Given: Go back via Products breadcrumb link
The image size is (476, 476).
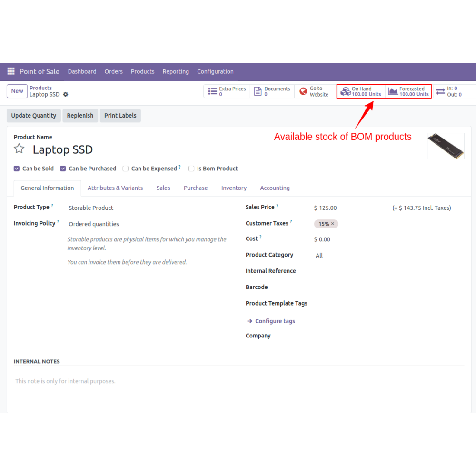Looking at the screenshot, I should pos(40,88).
